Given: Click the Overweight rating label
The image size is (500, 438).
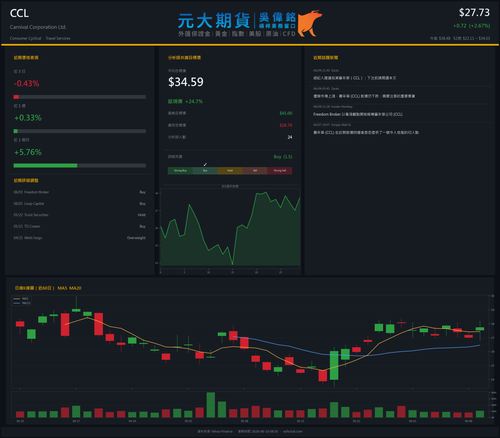Looking at the screenshot, I should pyautogui.click(x=136, y=238).
